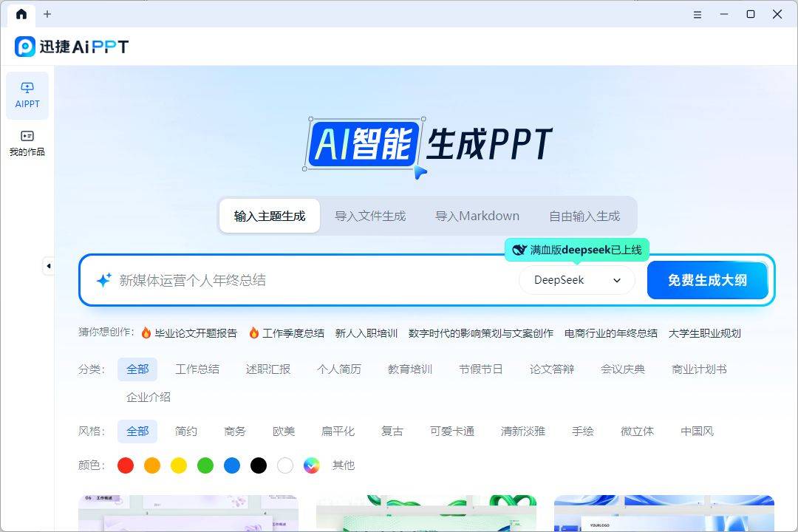Open 我的作品 in the sidebar
The height and width of the screenshot is (532, 798).
tap(27, 143)
